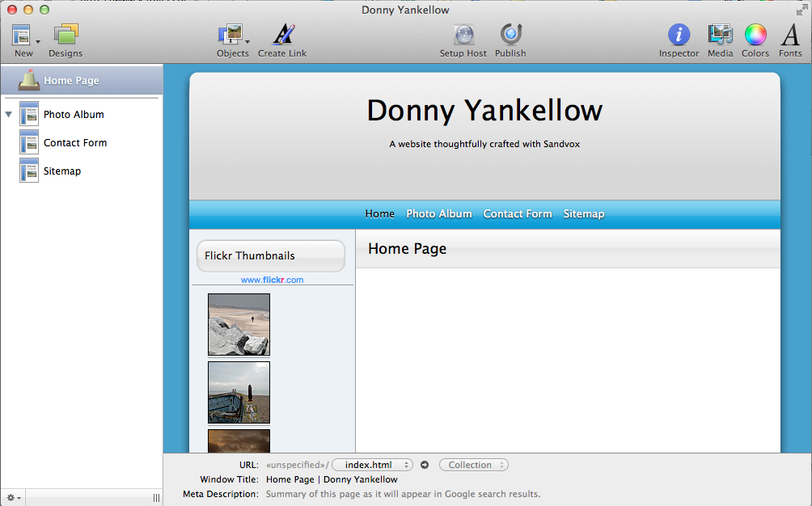The height and width of the screenshot is (506, 812).
Task: Expand the Objects dropdown arrow
Action: 247,41
